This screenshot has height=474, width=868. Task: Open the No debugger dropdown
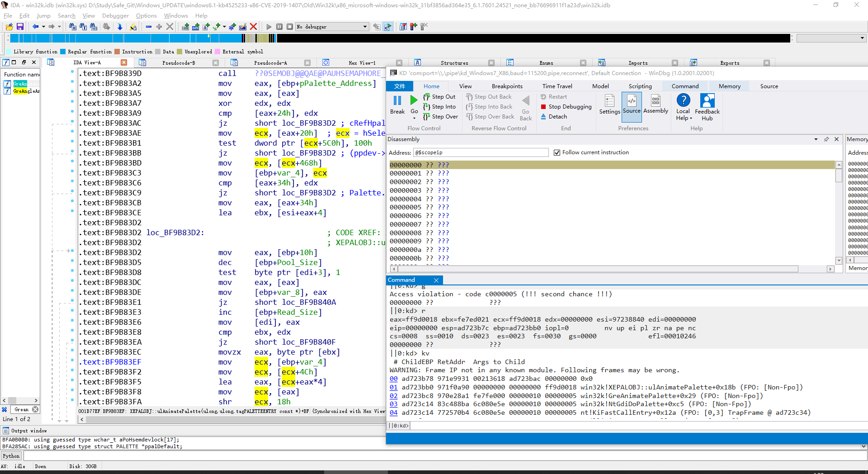coord(365,27)
